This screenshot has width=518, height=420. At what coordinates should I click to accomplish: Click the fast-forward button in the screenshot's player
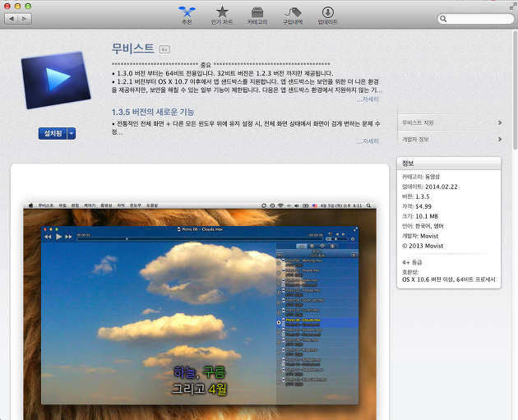[x=69, y=237]
